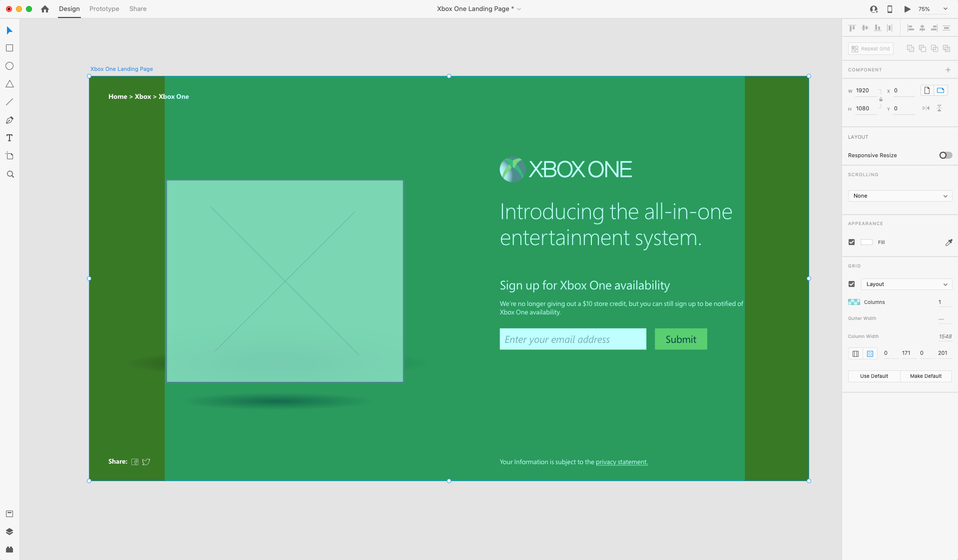
Task: Select the Rectangle tool
Action: click(9, 48)
